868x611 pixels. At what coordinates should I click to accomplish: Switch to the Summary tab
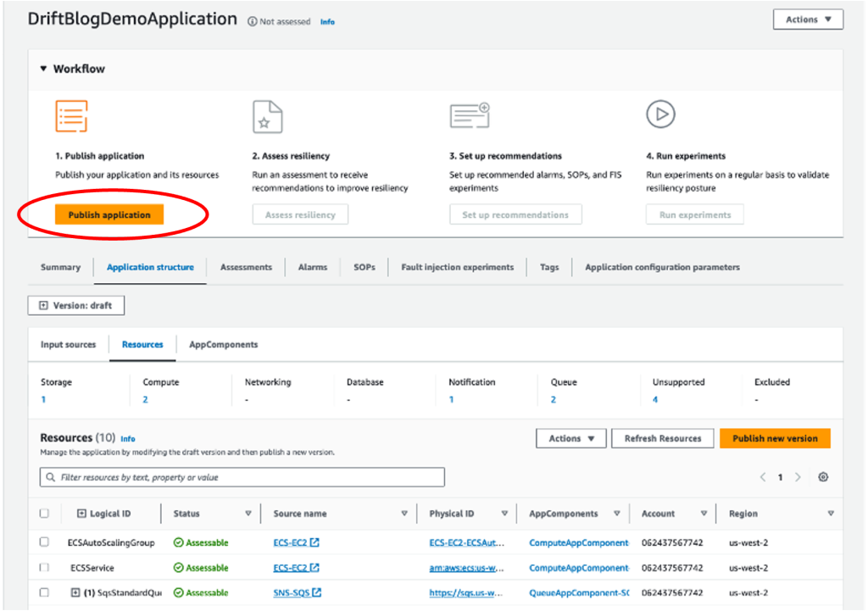tap(60, 267)
